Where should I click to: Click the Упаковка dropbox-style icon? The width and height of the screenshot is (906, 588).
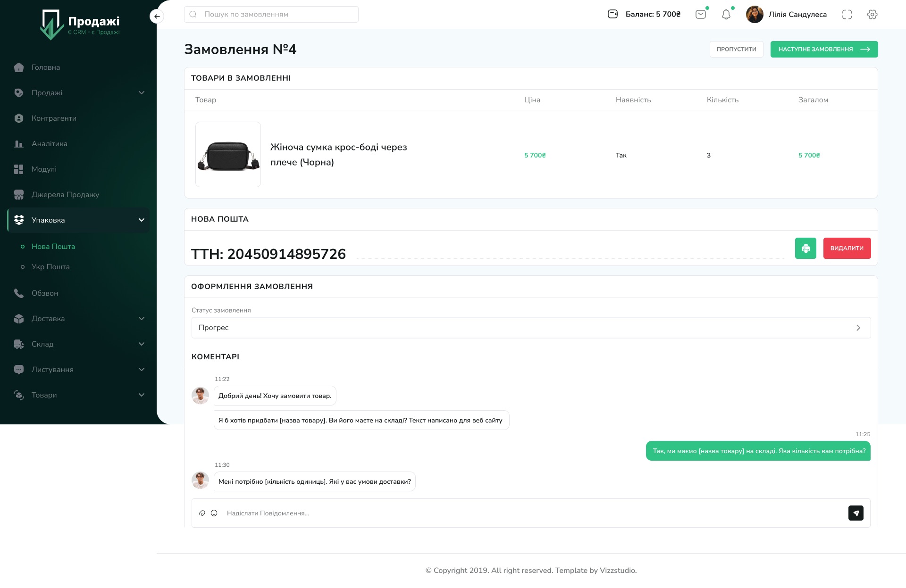[19, 220]
